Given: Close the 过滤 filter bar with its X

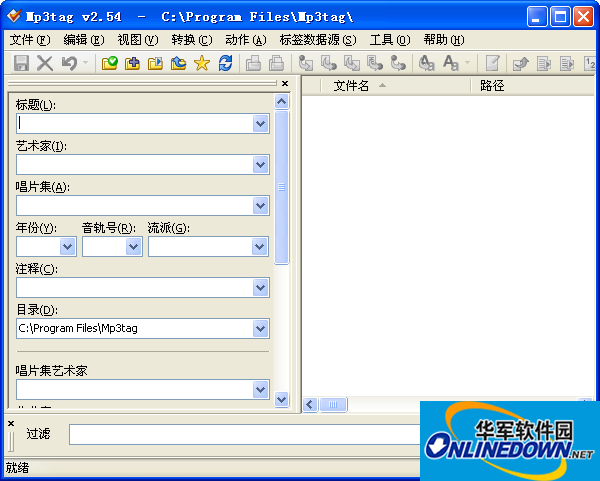Looking at the screenshot, I should click(x=11, y=423).
